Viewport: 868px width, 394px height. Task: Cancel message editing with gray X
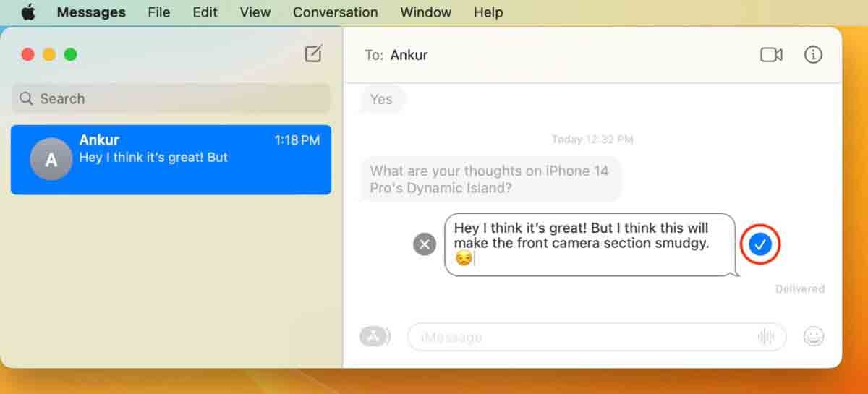(x=425, y=244)
